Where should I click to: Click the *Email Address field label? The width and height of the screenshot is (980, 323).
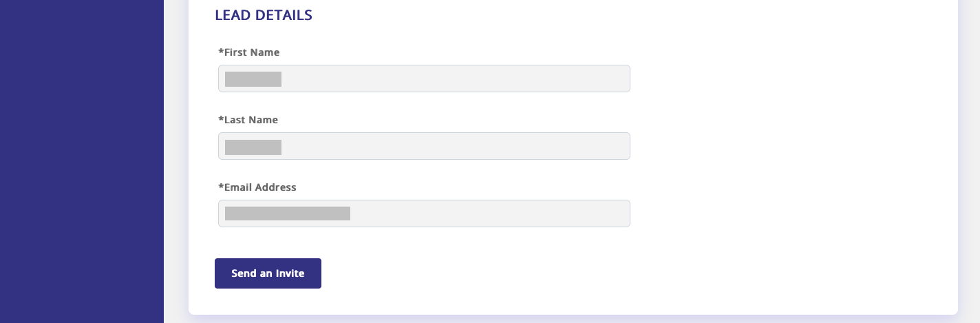[x=259, y=187]
